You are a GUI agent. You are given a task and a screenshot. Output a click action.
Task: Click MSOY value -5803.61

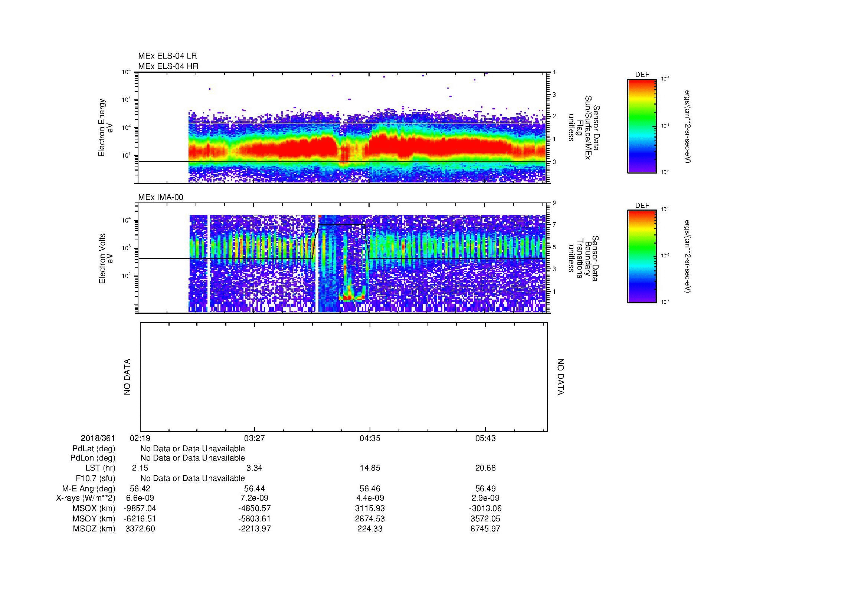coord(255,518)
